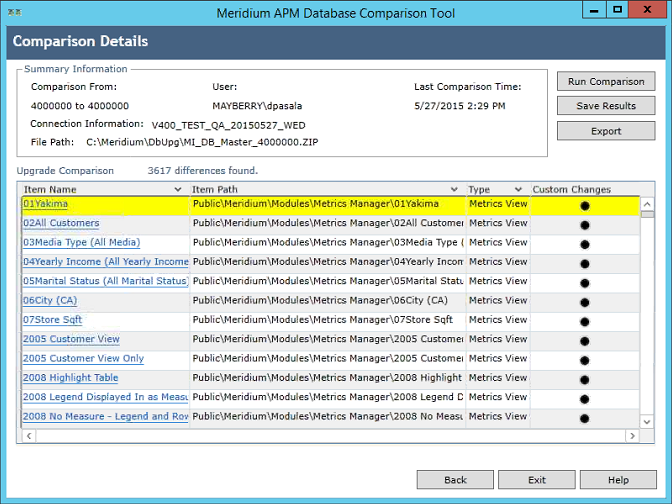This screenshot has width=672, height=504.
Task: Open the 2008 No Measure - Legend link
Action: point(105,416)
